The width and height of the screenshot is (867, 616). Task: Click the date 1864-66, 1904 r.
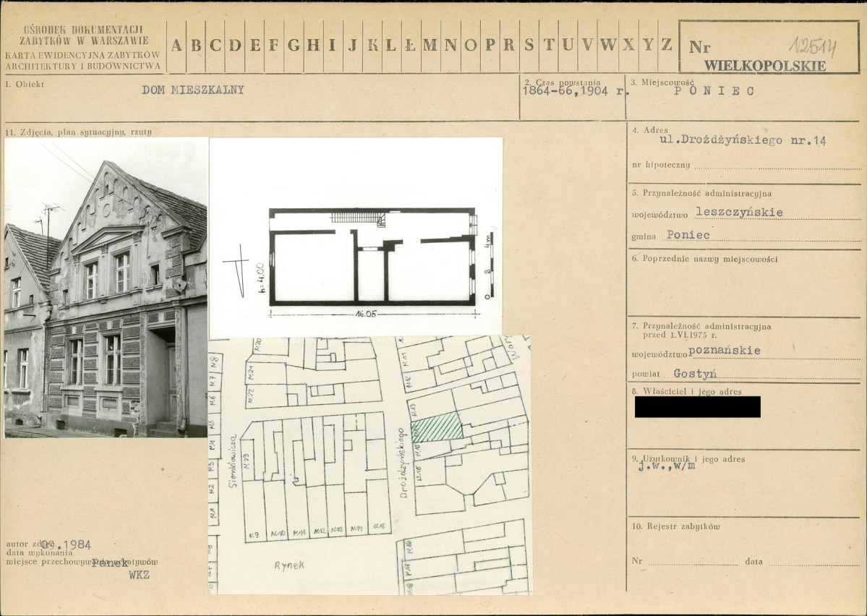(x=573, y=90)
